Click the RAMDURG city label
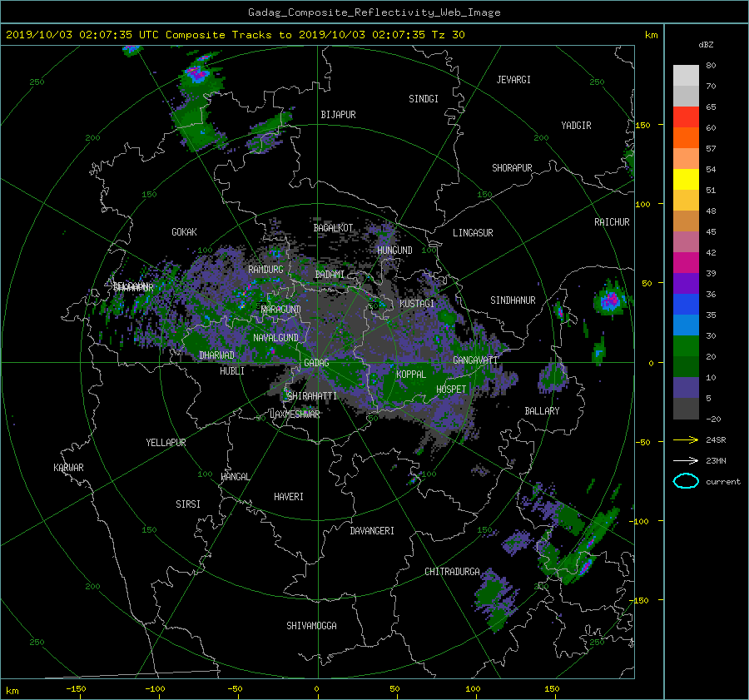 click(x=266, y=270)
